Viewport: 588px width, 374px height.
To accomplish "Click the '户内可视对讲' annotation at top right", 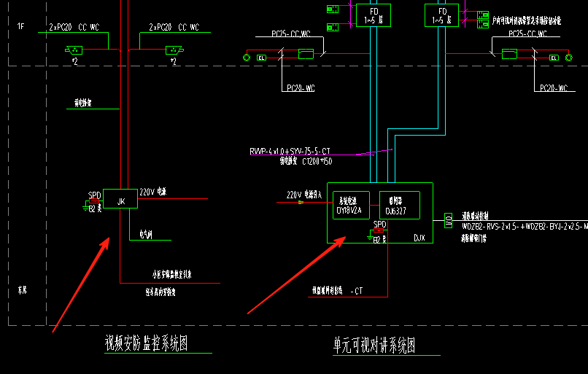I will click(527, 20).
